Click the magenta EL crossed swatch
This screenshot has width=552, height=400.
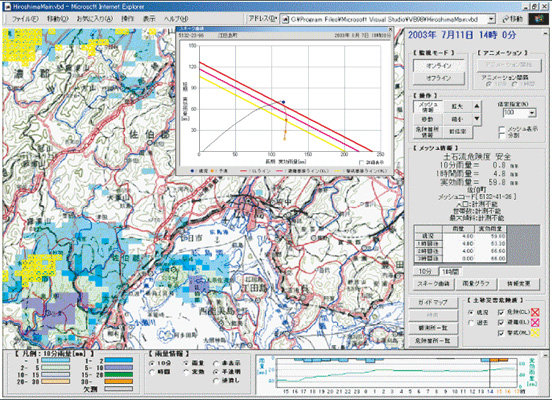(535, 323)
